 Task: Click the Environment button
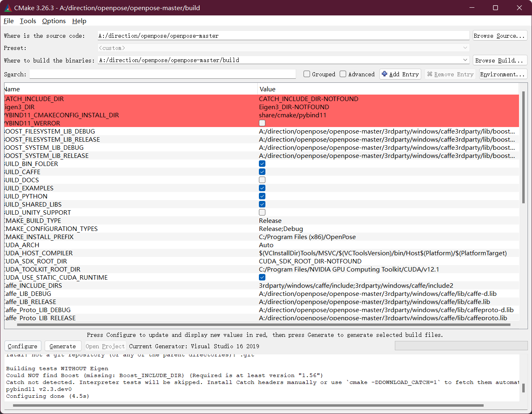503,74
